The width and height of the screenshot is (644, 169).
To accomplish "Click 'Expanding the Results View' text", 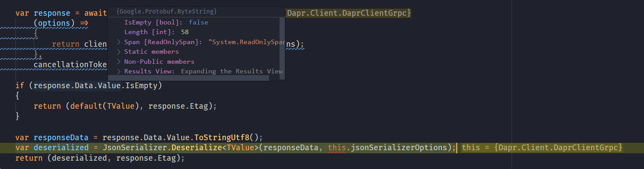I will click(x=232, y=71).
